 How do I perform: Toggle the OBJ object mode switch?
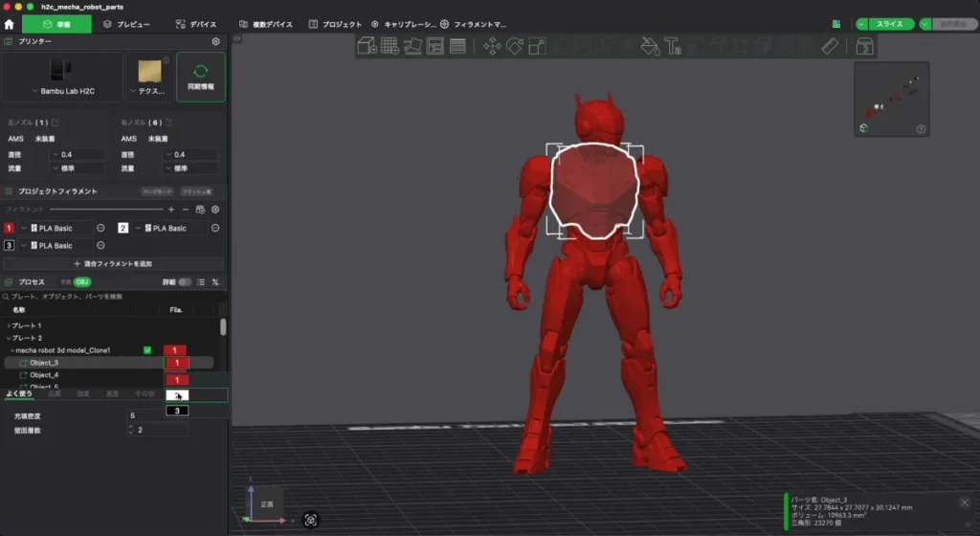[81, 282]
